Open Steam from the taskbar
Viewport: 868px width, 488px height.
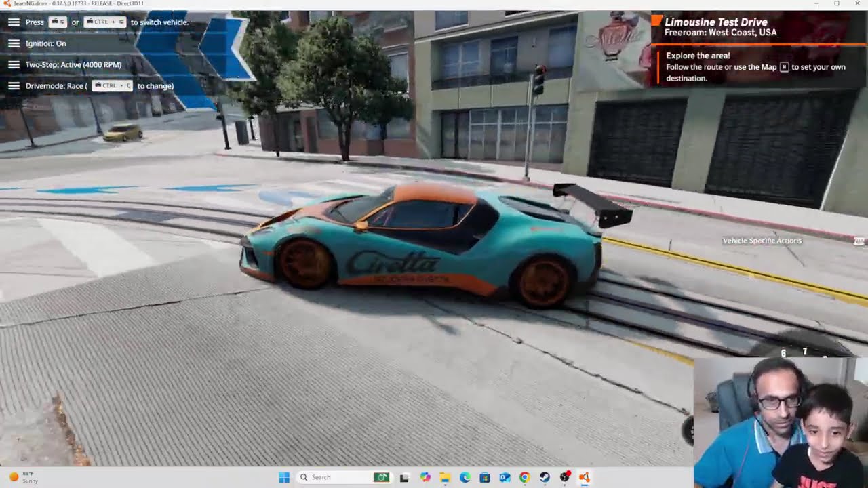point(545,477)
